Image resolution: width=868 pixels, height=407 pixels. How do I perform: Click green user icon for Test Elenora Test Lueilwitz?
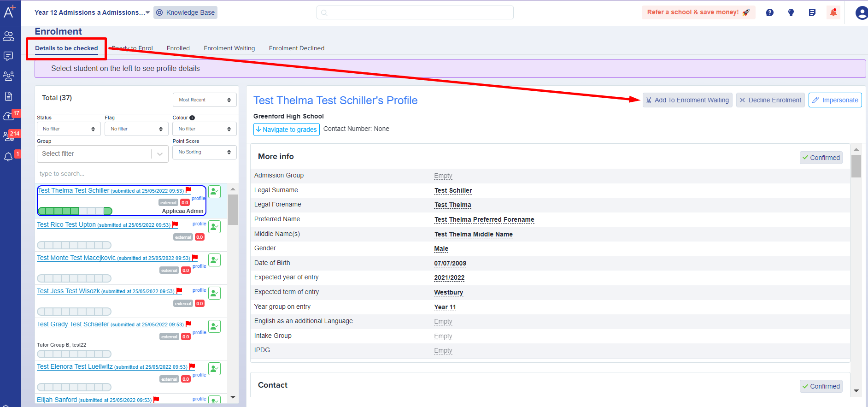(214, 369)
